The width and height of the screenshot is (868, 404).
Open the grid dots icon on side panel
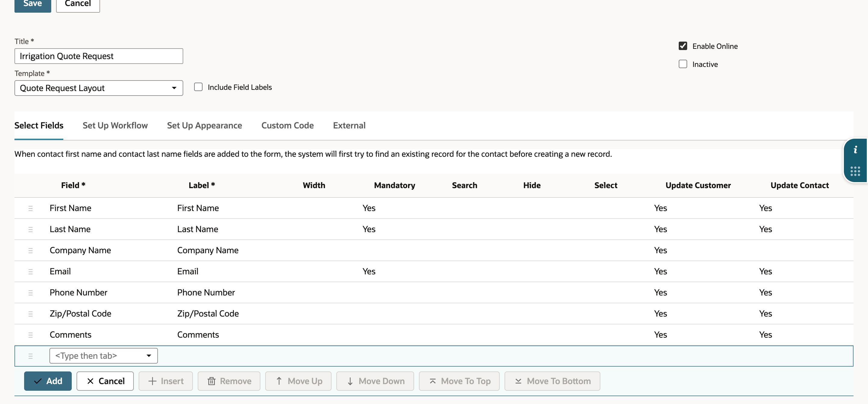coord(855,171)
